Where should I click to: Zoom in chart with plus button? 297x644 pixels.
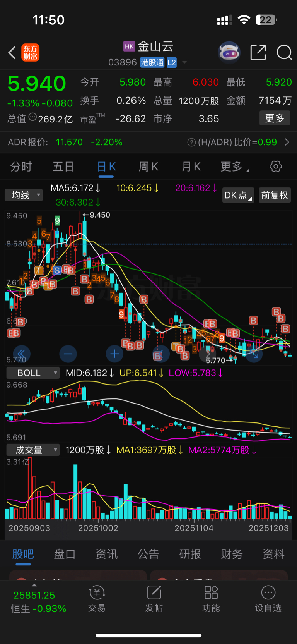point(114,354)
